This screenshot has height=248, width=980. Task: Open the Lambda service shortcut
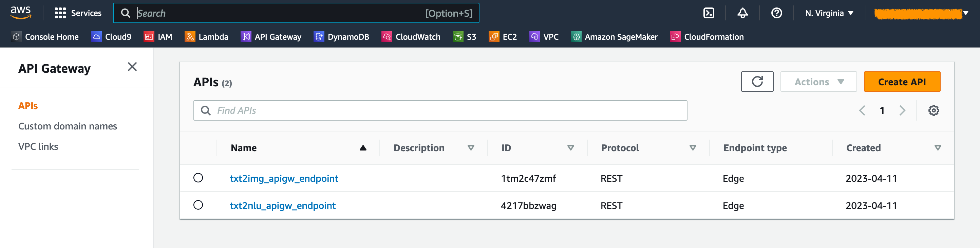(206, 37)
